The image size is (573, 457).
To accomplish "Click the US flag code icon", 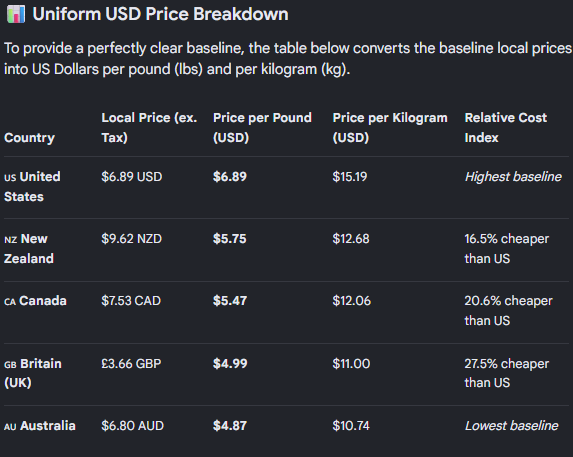I will (10, 178).
